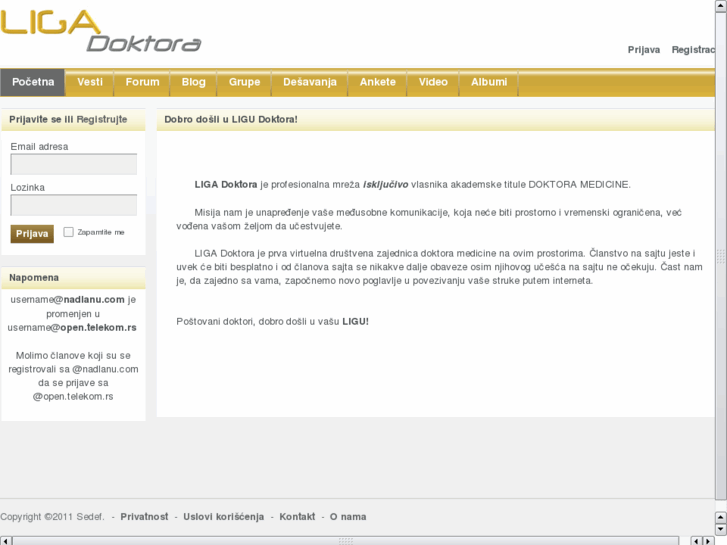This screenshot has height=545, width=727.
Task: Click the username@open.telekom.rs text
Action: click(x=72, y=327)
